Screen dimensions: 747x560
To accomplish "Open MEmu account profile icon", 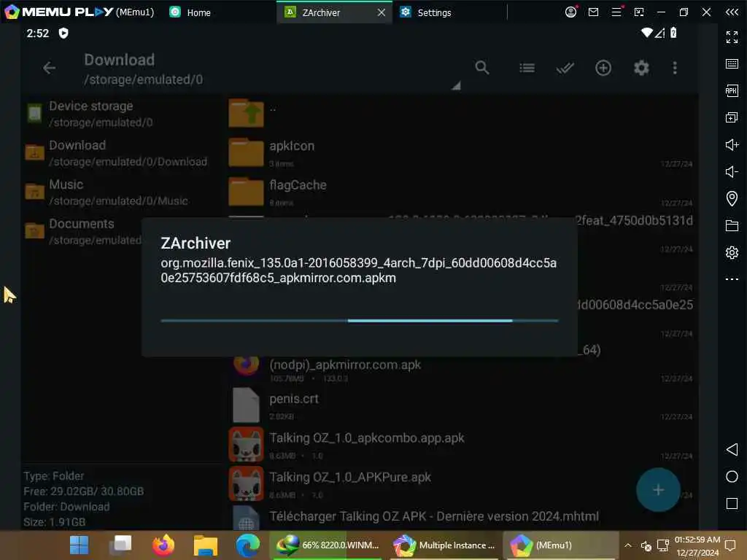I will pos(570,12).
